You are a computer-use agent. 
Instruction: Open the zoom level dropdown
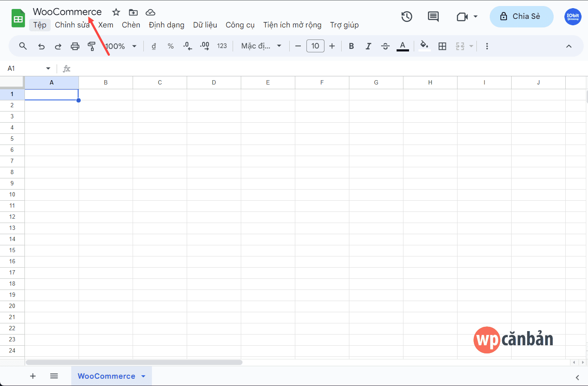tap(134, 46)
